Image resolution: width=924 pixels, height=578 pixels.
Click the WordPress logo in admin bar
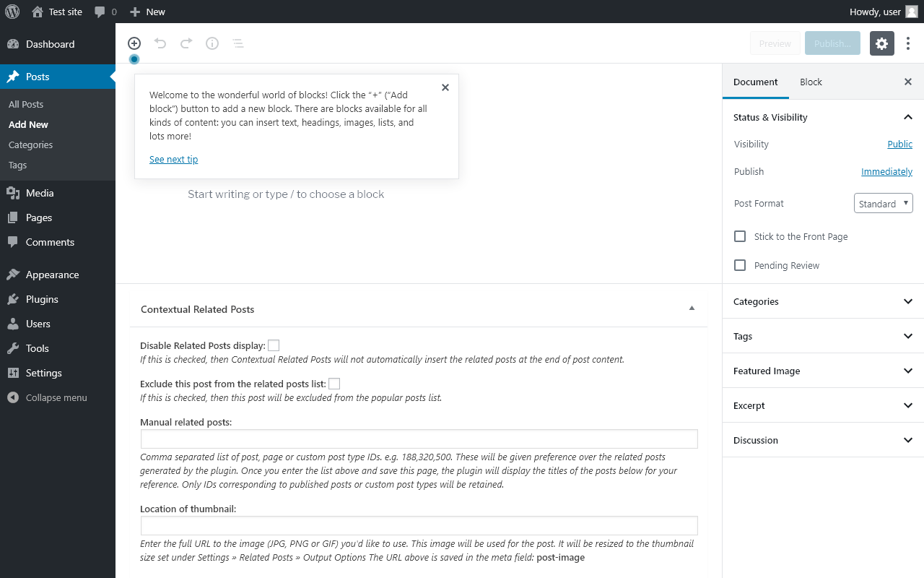tap(12, 12)
